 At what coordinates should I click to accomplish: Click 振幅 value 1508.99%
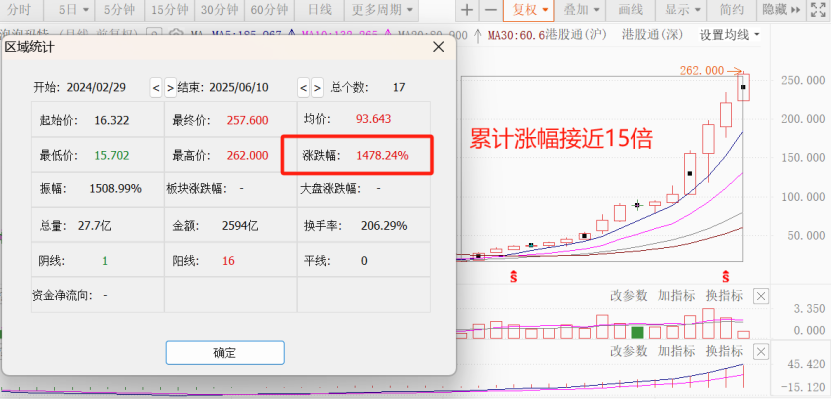(x=116, y=188)
